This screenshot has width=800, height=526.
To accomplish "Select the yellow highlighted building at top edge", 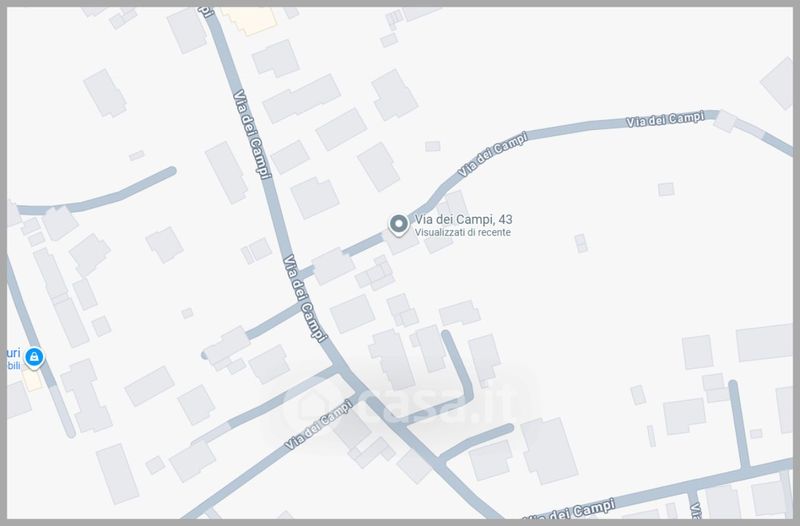I will pos(250,20).
